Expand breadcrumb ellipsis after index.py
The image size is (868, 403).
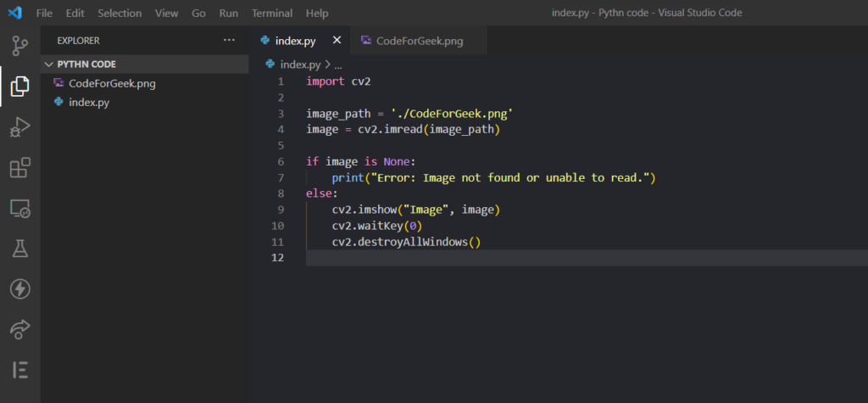point(338,64)
